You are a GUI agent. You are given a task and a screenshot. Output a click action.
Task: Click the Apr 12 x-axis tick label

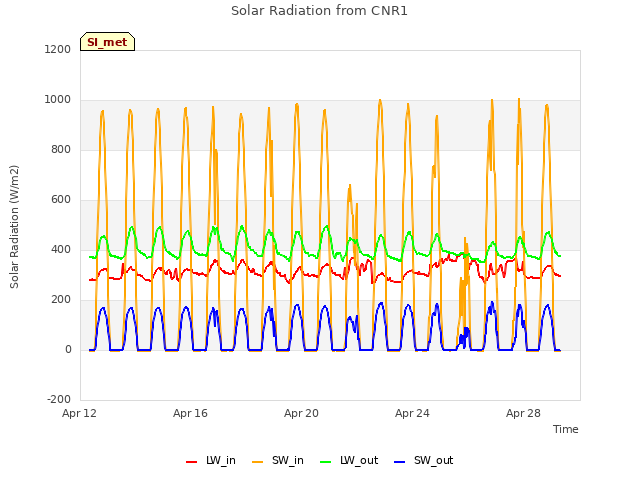[x=79, y=413]
